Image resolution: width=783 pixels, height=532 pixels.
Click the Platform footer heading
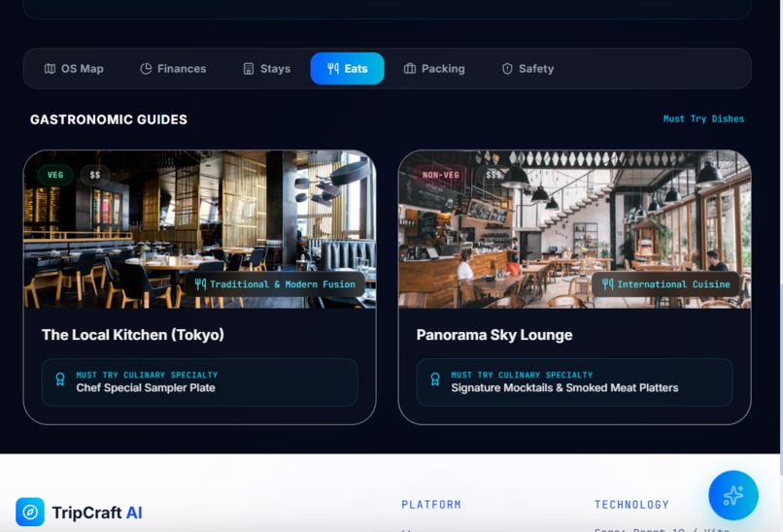pyautogui.click(x=431, y=505)
